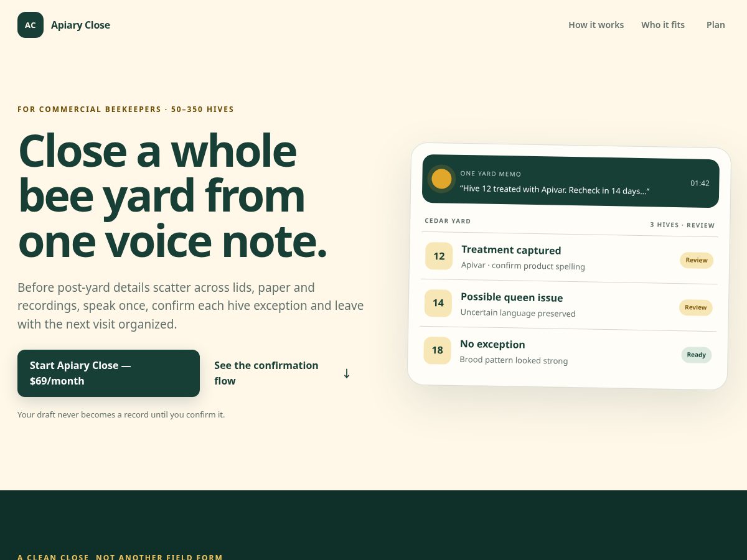Click No exception row title
This screenshot has width=747, height=560.
[x=492, y=344]
